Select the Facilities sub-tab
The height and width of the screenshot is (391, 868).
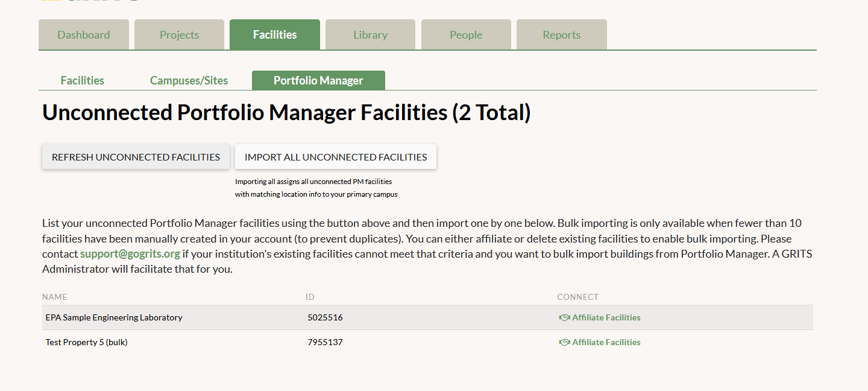point(83,80)
